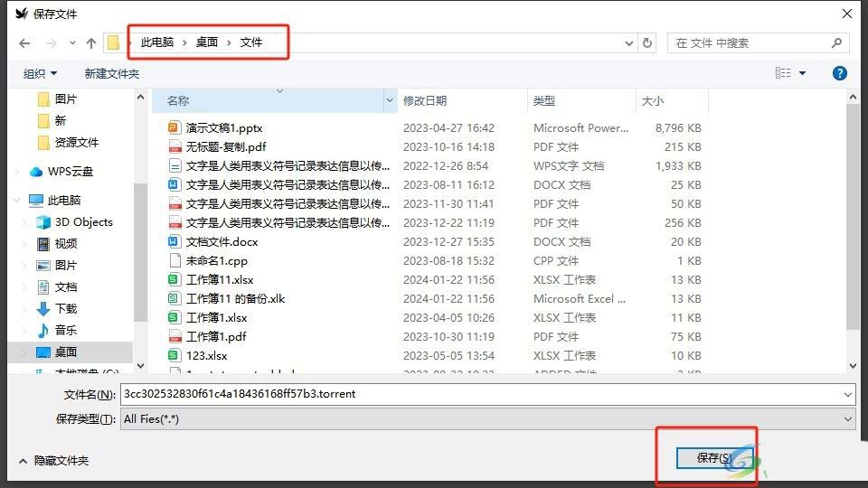The image size is (868, 488).
Task: Open the 组织 dropdown menu
Action: (40, 73)
